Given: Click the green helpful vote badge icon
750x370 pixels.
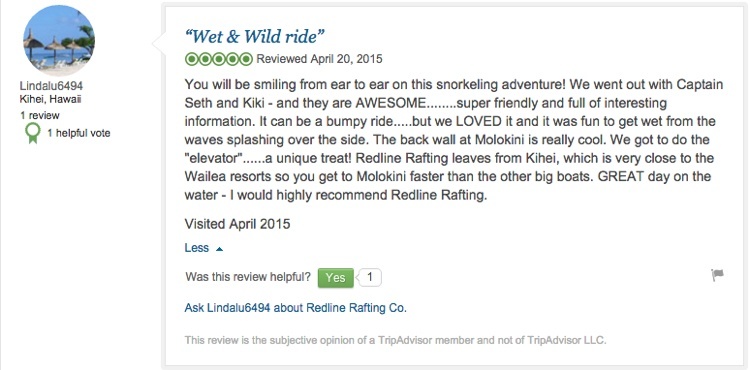Looking at the screenshot, I should pyautogui.click(x=33, y=133).
